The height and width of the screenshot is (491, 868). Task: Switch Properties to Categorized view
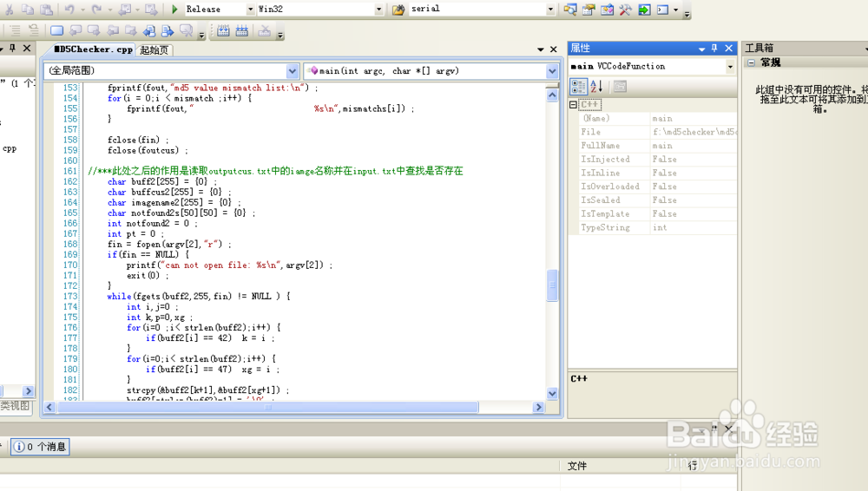pos(578,87)
